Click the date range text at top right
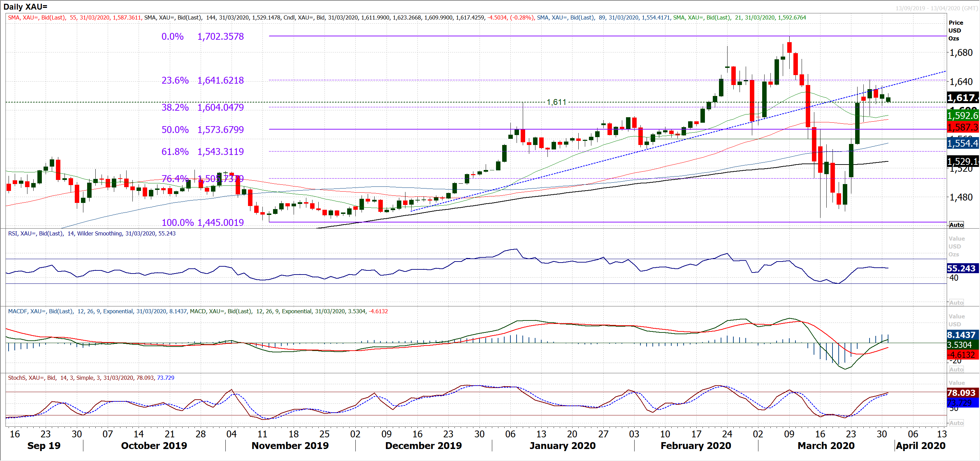The width and height of the screenshot is (980, 461). coord(937,8)
